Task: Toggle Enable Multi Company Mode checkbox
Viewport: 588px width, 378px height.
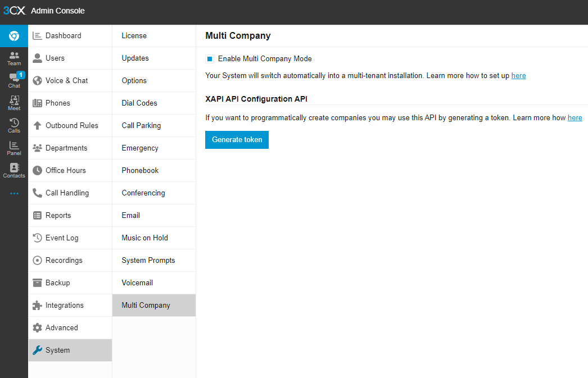Action: tap(210, 59)
